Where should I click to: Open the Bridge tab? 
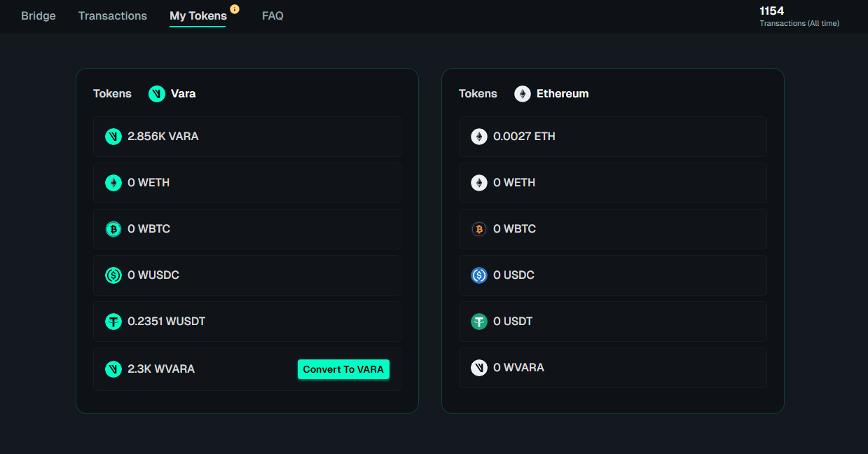coord(39,15)
